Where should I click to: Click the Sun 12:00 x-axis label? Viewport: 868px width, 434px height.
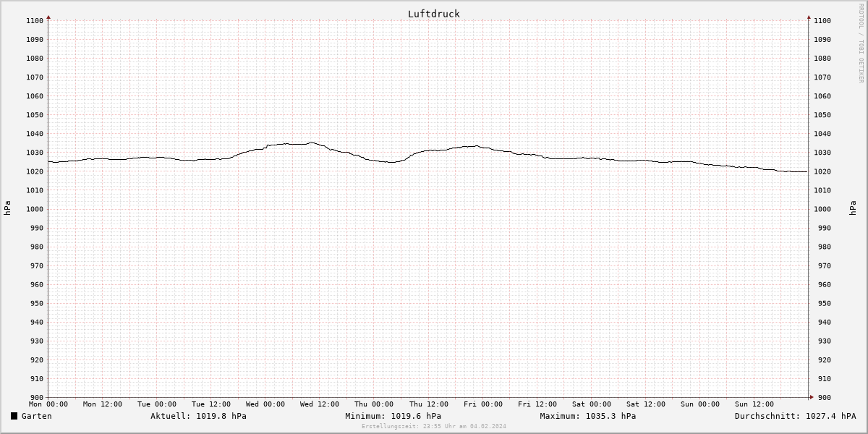[x=754, y=404]
